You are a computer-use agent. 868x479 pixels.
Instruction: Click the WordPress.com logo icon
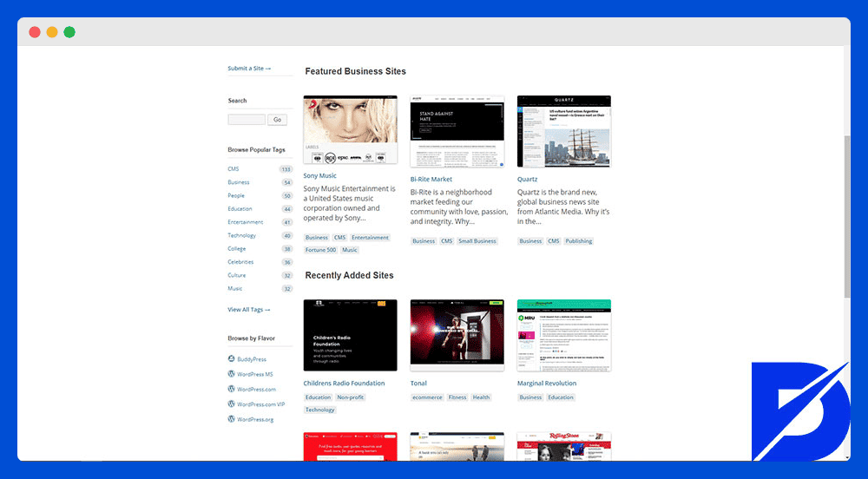(232, 388)
